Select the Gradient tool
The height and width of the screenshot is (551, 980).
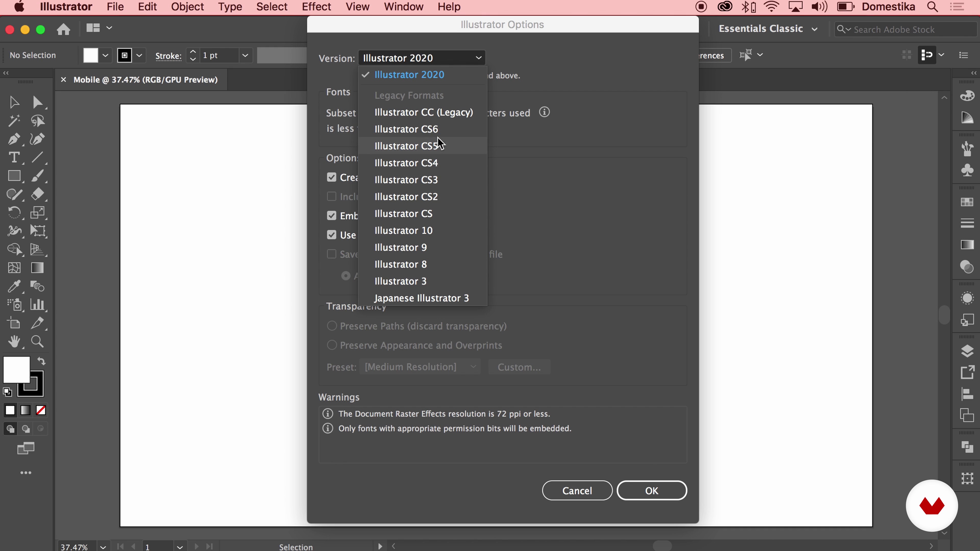click(37, 268)
